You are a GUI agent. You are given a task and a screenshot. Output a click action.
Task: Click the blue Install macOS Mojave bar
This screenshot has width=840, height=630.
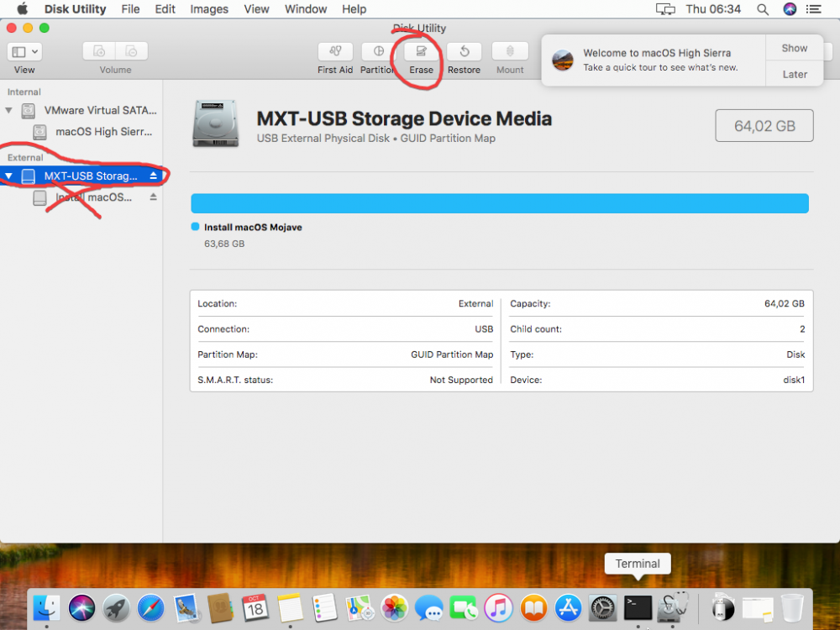pyautogui.click(x=500, y=203)
